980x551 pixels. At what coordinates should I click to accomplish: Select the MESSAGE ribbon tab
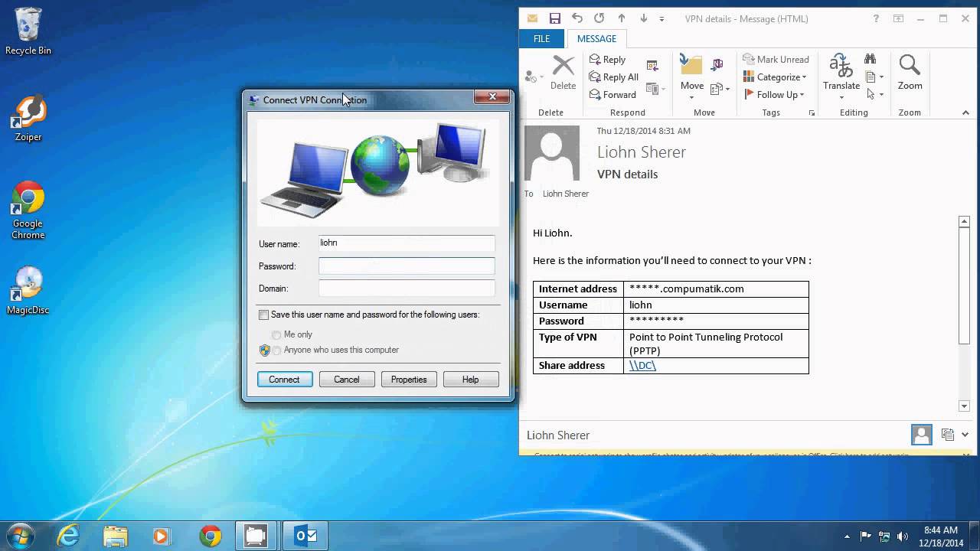596,39
